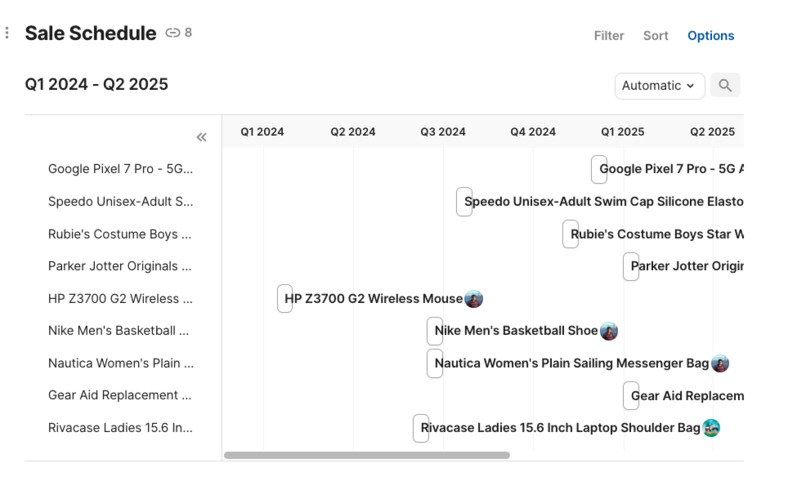Select HP Z3700 G2 Wireless row in left list
The height and width of the screenshot is (490, 806).
120,298
